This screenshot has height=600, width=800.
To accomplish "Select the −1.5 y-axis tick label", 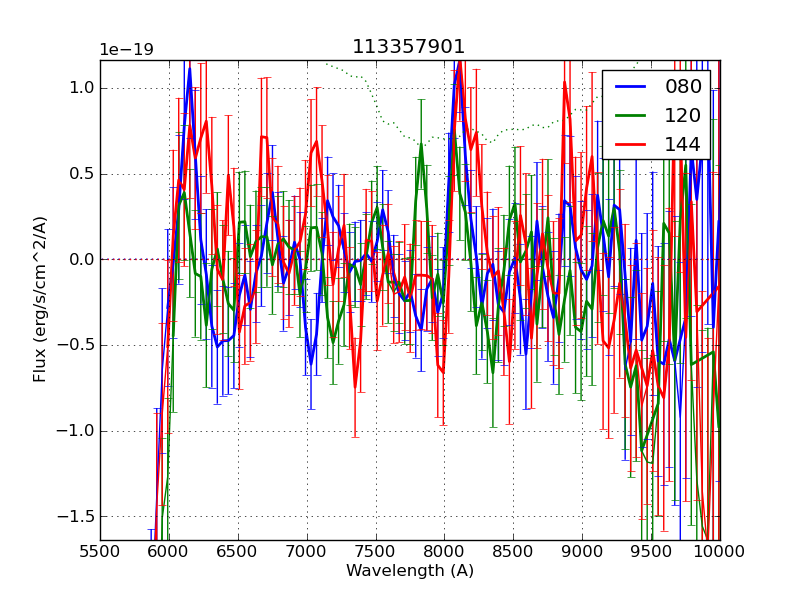I will 77,517.
